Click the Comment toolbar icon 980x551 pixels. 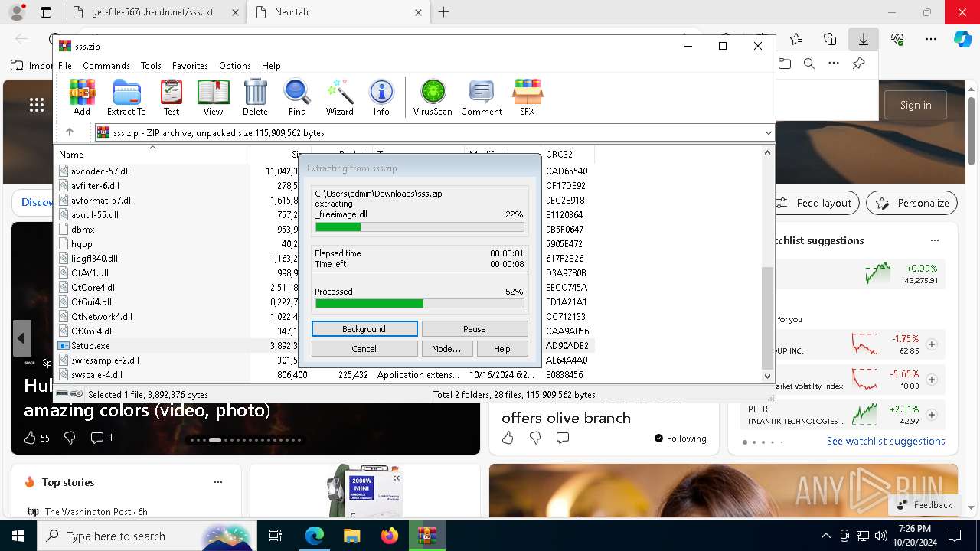482,97
